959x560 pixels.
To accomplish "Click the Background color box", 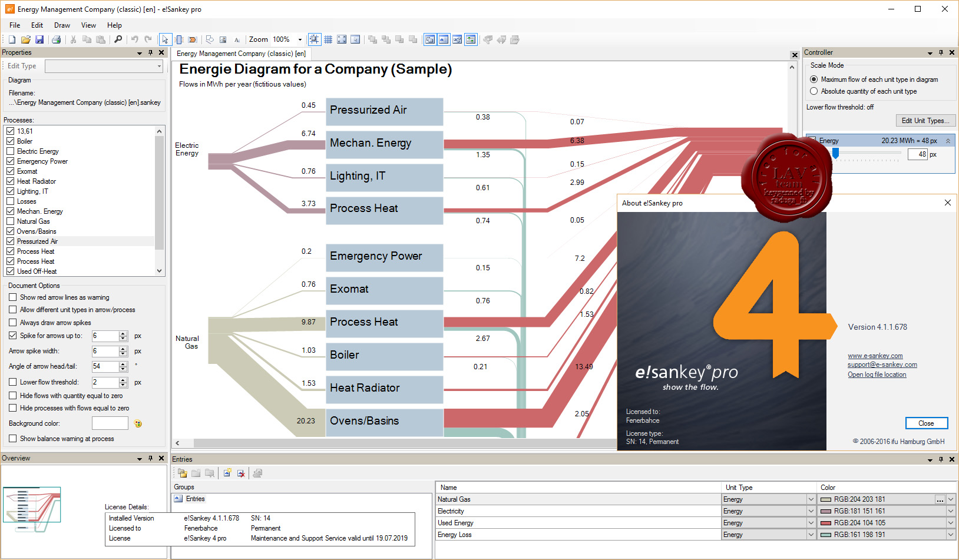I will click(110, 423).
